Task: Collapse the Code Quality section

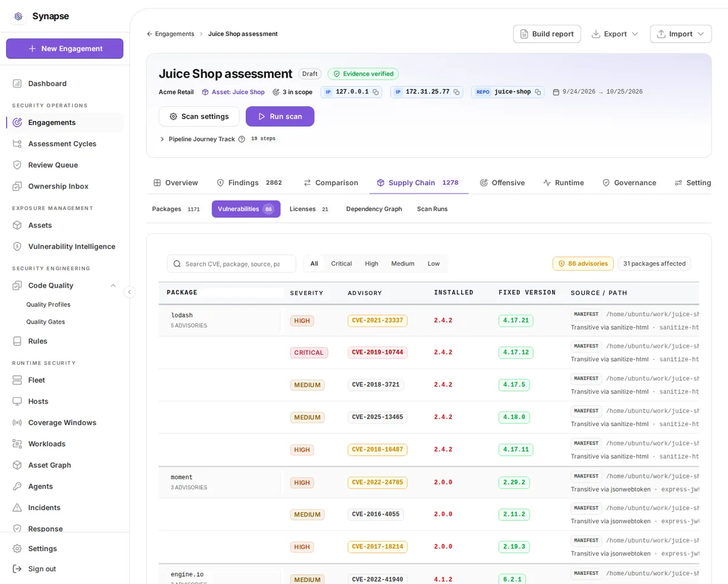Action: (x=113, y=285)
